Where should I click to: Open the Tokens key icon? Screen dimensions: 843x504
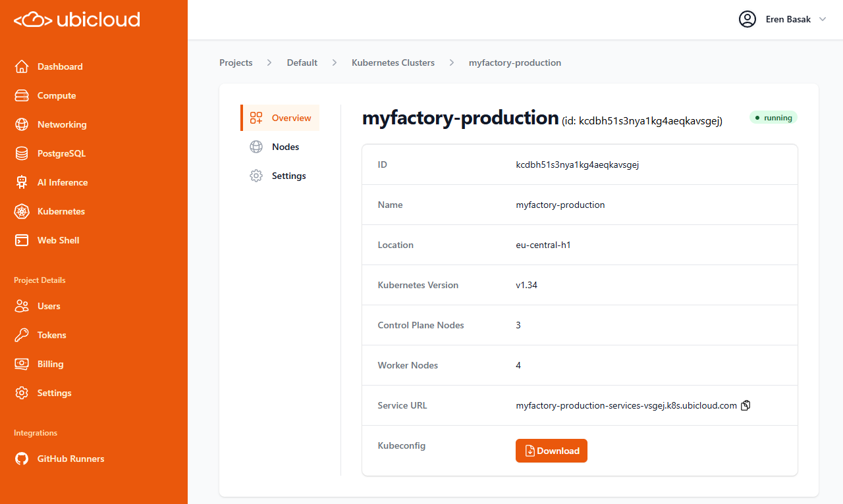[x=22, y=335]
